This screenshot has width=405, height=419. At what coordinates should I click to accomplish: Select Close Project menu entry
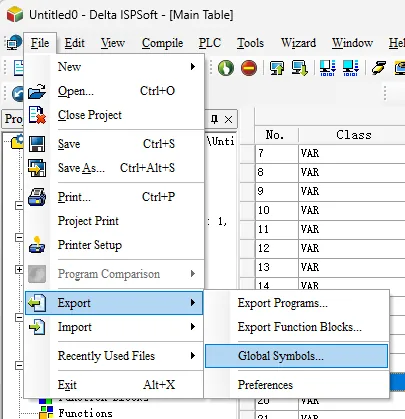tap(114, 115)
